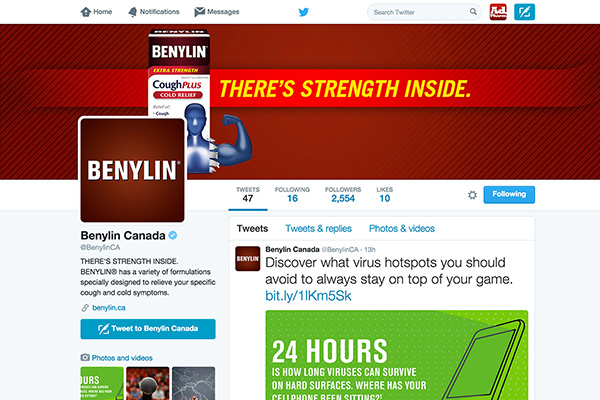Screen dimensions: 600x400
Task: Open the red profile avatar menu
Action: tap(498, 12)
